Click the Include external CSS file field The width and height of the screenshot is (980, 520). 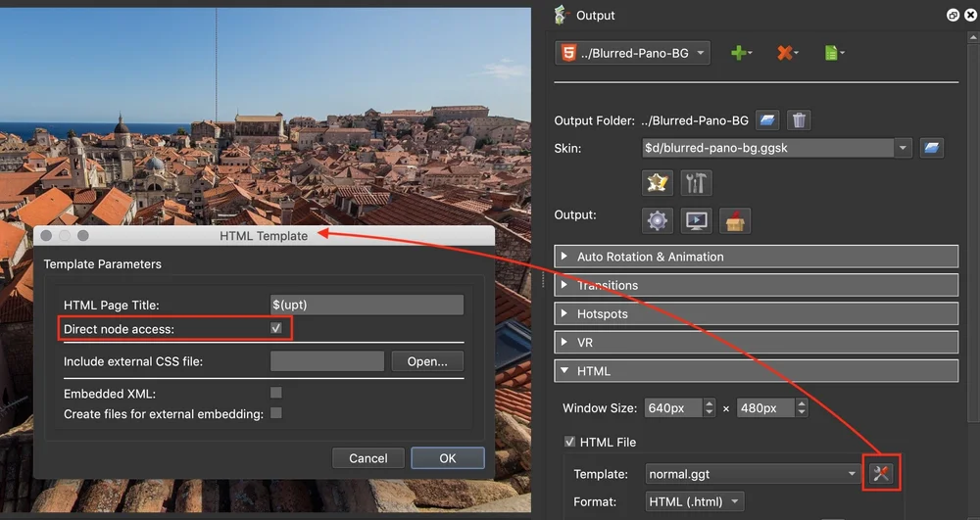327,361
